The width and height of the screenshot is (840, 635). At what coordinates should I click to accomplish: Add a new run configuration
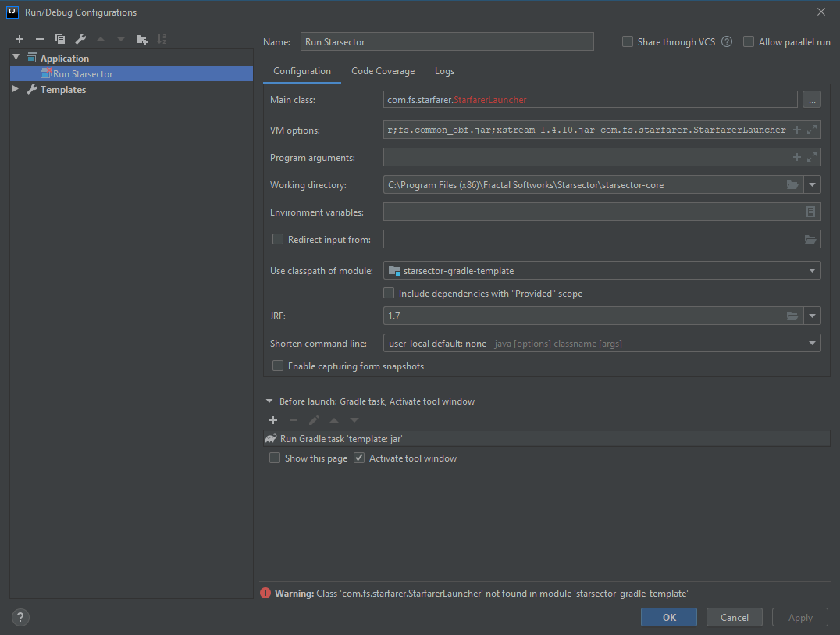[x=20, y=39]
